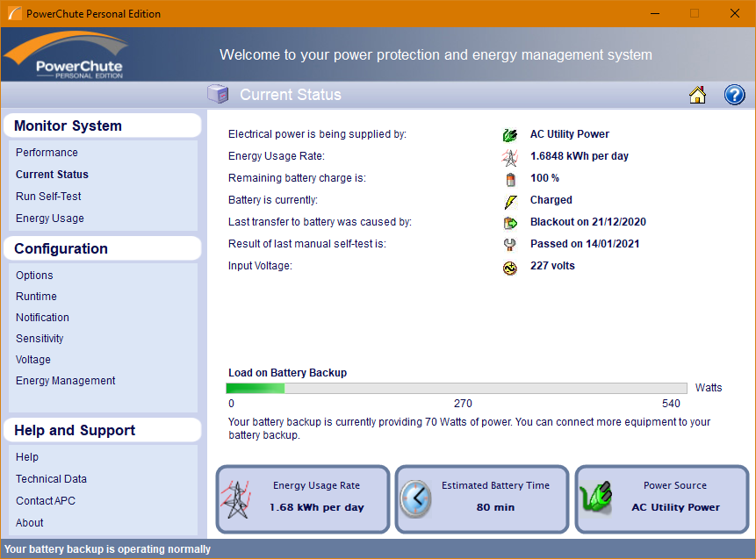Click the 'Load on Battery Backup' heading

tap(287, 373)
